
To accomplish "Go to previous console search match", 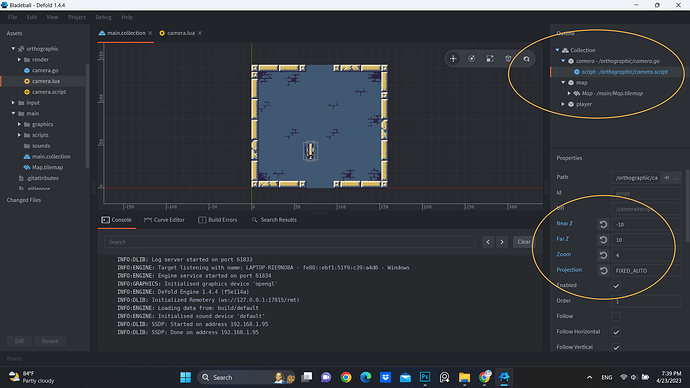I will click(x=488, y=242).
